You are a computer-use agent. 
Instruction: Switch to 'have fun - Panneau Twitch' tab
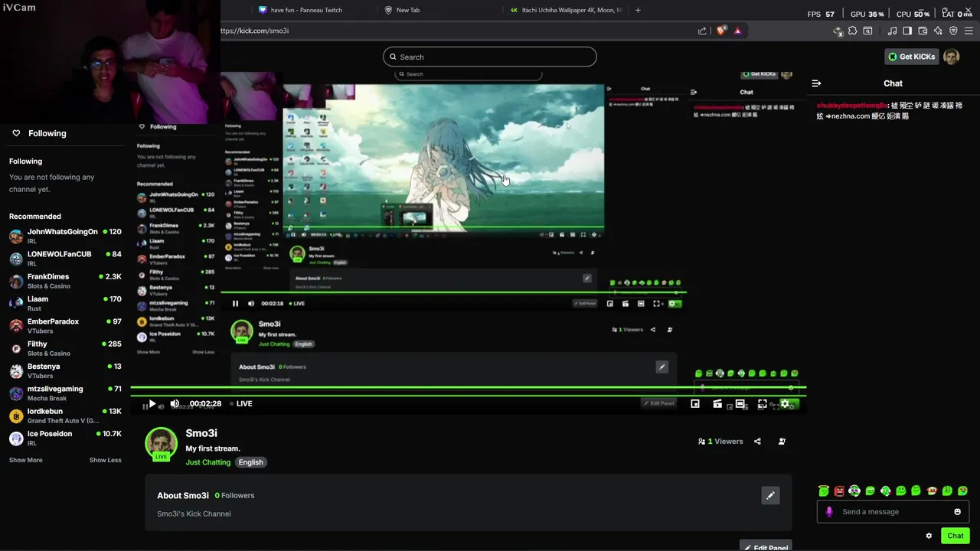(x=306, y=10)
